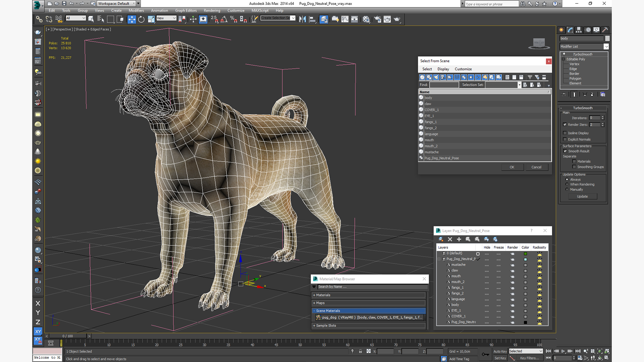This screenshot has height=362, width=644.
Task: Open Customize menu in Select From Scene
Action: point(463,69)
